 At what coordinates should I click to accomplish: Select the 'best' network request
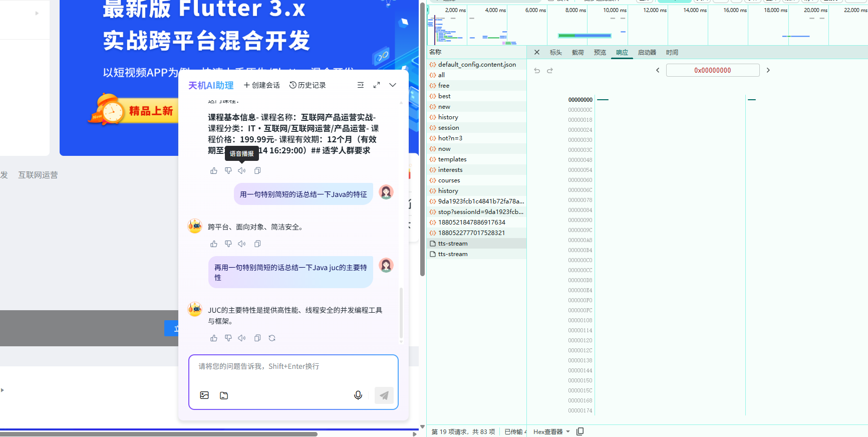[476, 96]
